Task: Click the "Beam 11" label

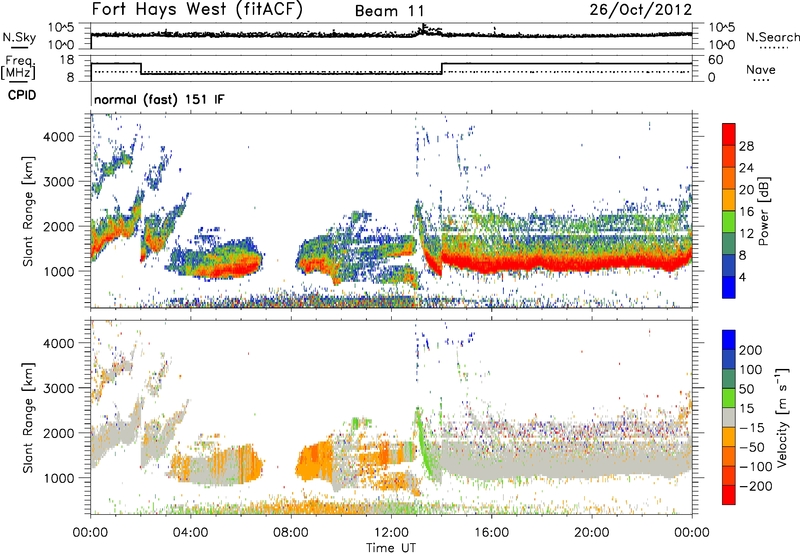Action: click(389, 11)
